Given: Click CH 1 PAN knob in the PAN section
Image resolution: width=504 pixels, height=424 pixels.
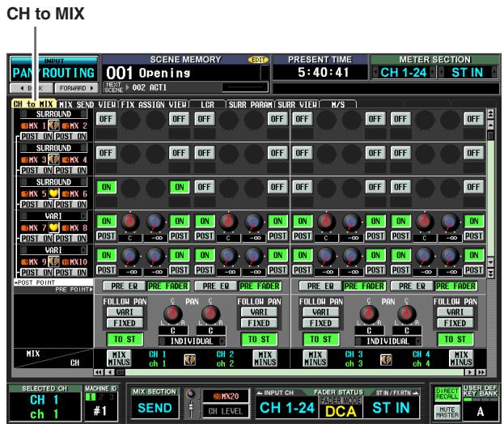Looking at the screenshot, I should coord(173,314).
